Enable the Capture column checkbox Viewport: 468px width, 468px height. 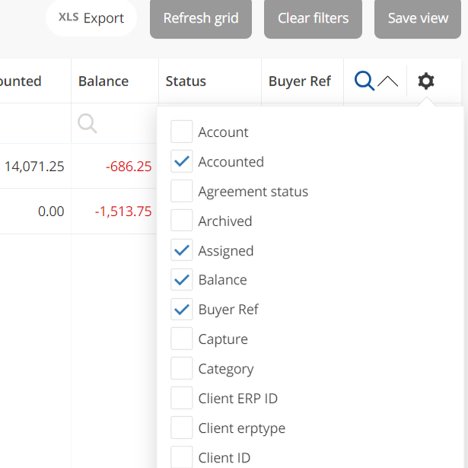tap(182, 339)
